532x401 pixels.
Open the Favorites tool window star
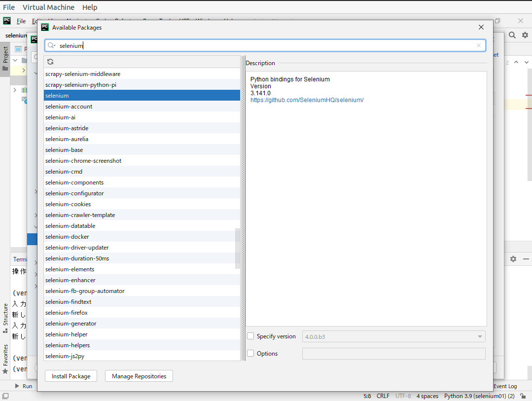pyautogui.click(x=5, y=370)
